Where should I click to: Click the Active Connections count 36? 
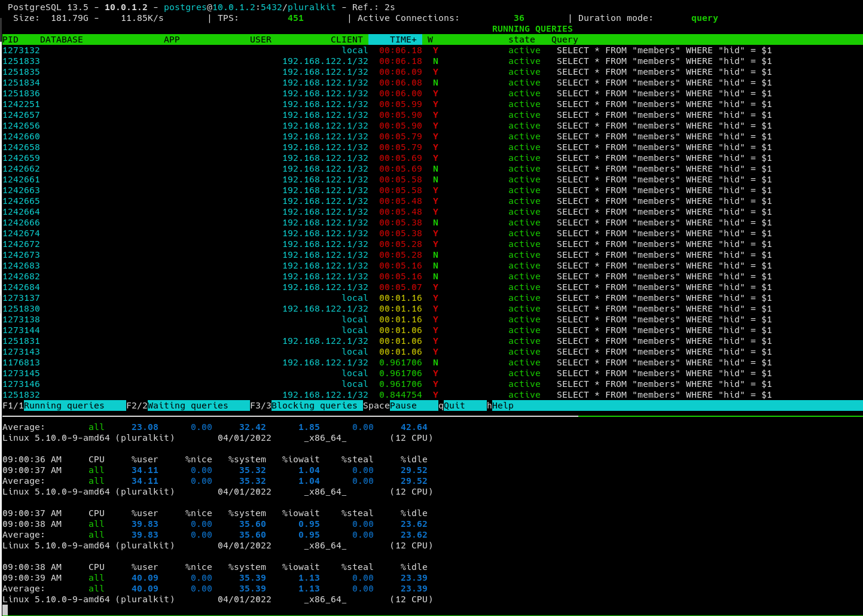(519, 18)
